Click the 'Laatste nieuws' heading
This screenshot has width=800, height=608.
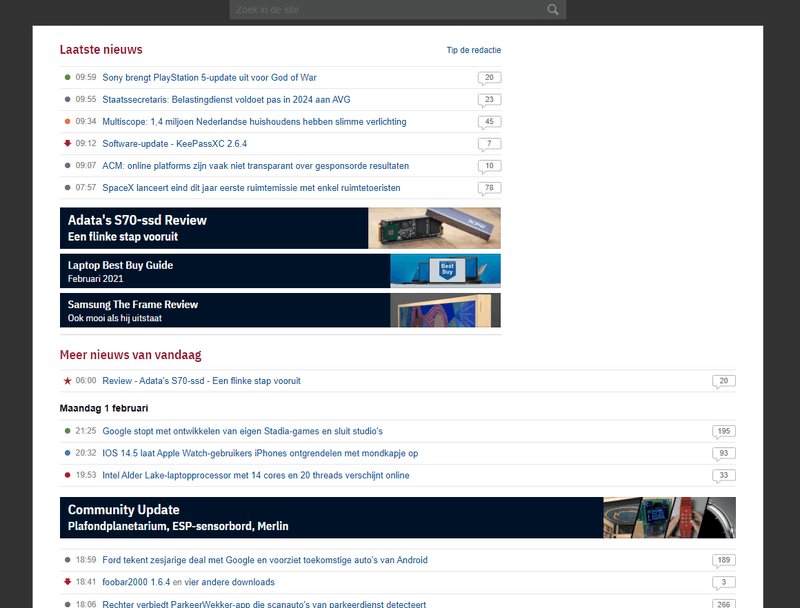[101, 49]
